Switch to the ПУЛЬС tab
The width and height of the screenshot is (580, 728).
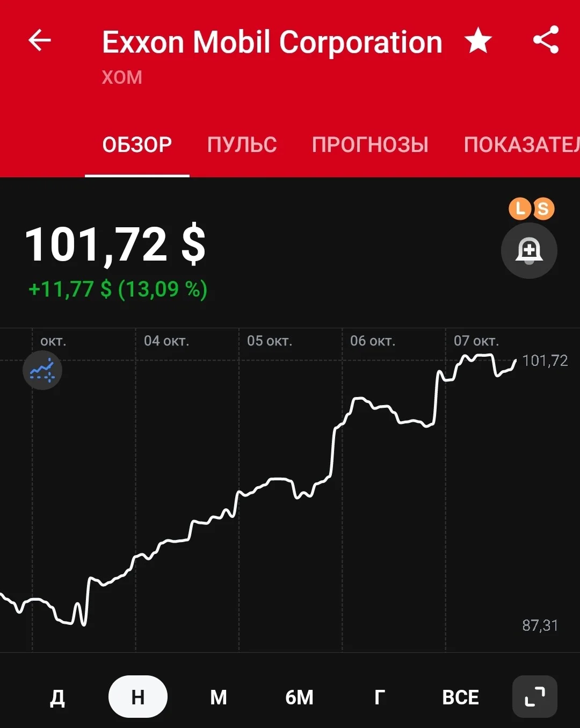coord(242,145)
